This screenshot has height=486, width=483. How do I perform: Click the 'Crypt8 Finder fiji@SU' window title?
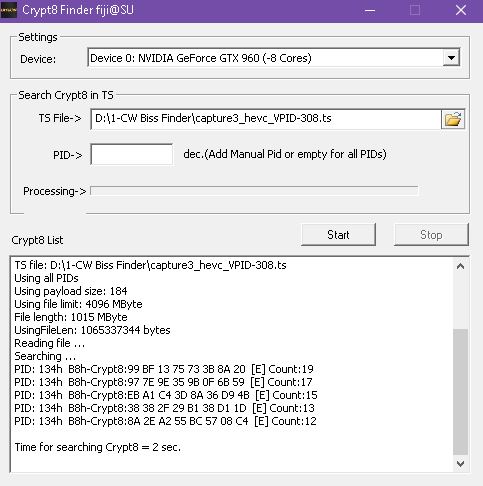(x=78, y=10)
